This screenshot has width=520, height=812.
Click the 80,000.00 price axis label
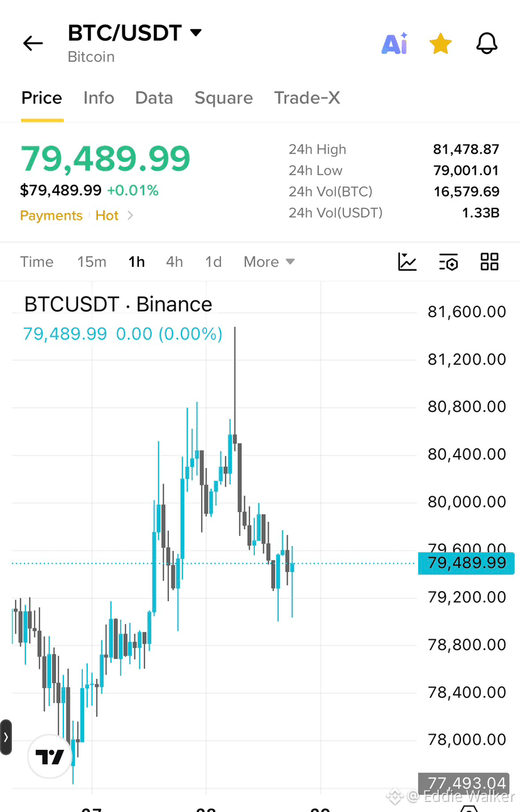pyautogui.click(x=467, y=502)
